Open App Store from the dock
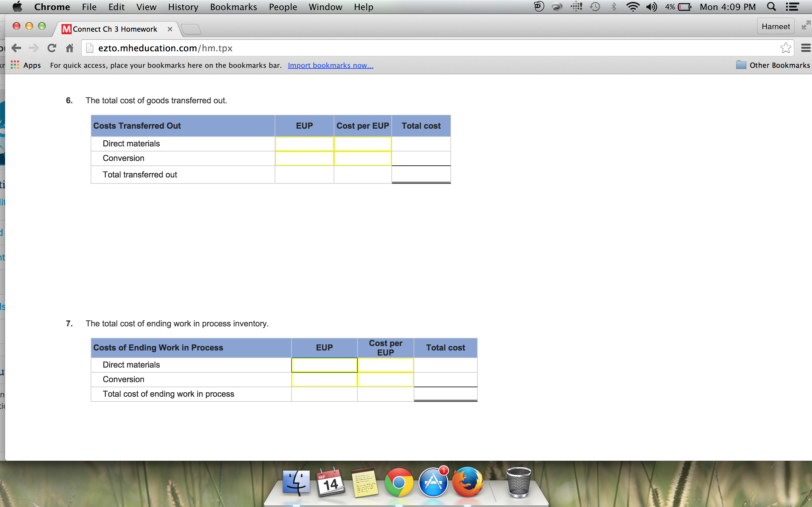 (x=433, y=483)
